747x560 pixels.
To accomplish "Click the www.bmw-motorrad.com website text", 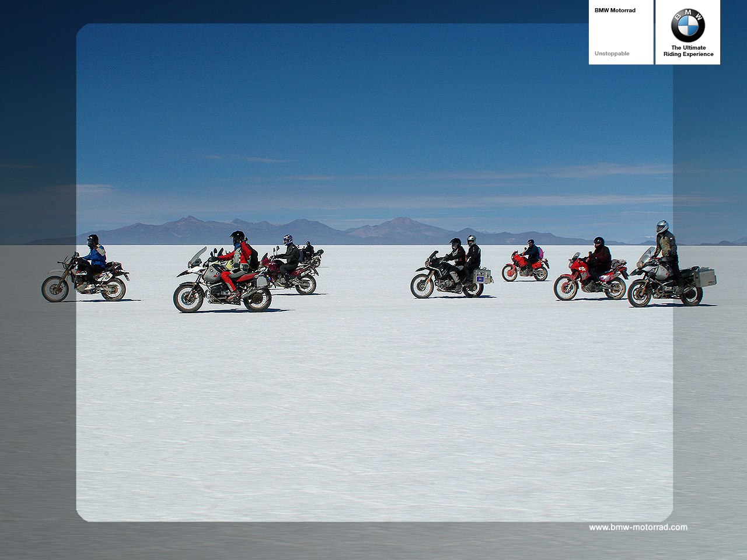I will tap(638, 527).
